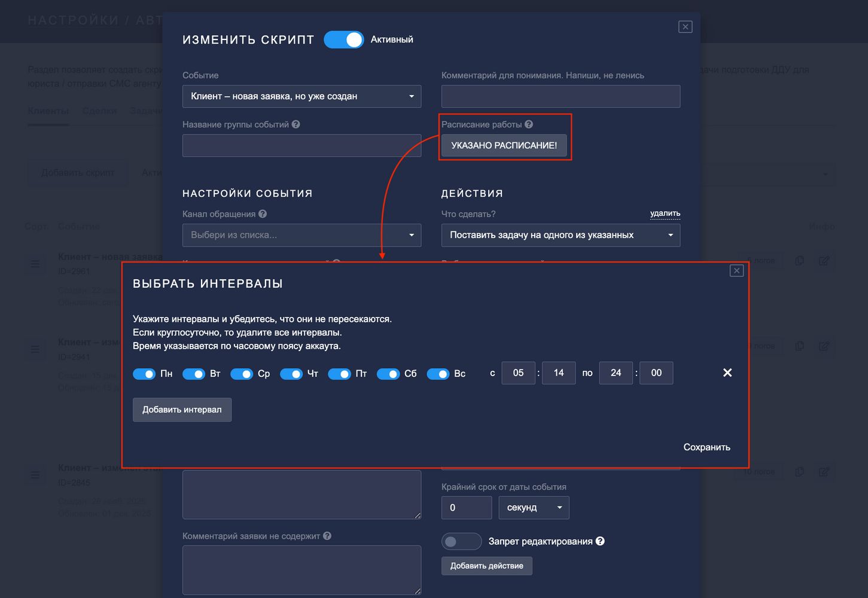Screen dimensions: 868x598
Task: Click "Добавить интервал" button
Action: pyautogui.click(x=182, y=410)
